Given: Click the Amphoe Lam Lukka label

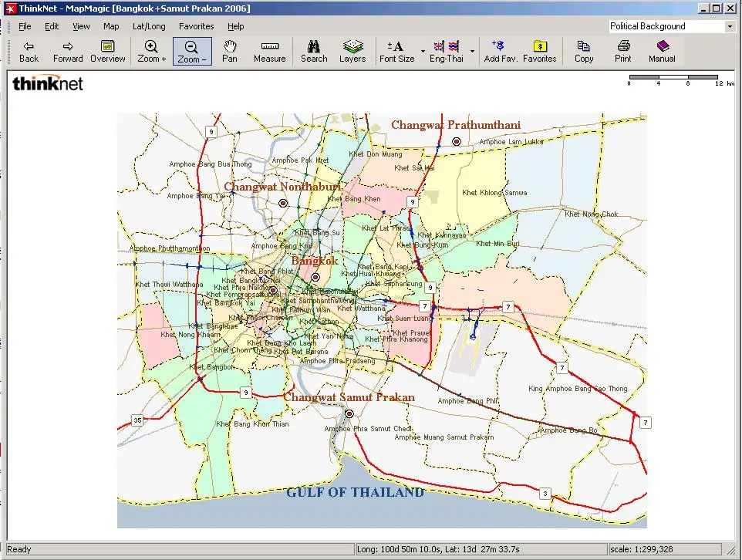Looking at the screenshot, I should tap(511, 141).
